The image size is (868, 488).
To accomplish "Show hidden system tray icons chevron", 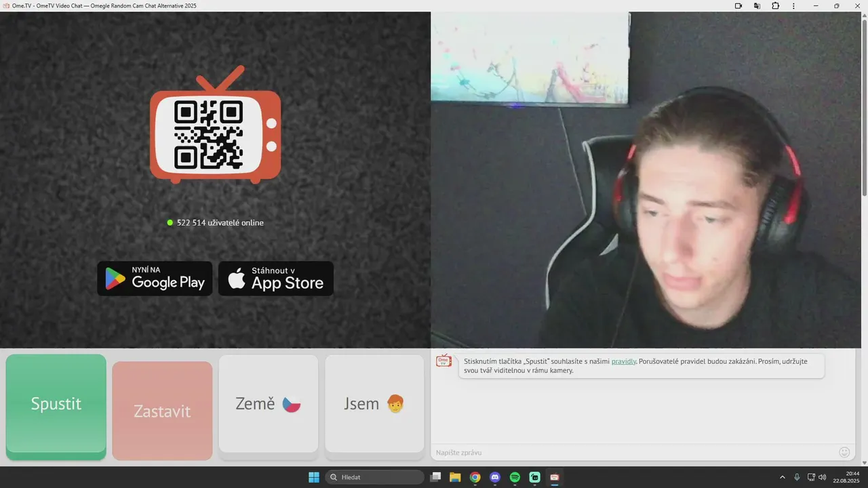I will click(x=782, y=477).
